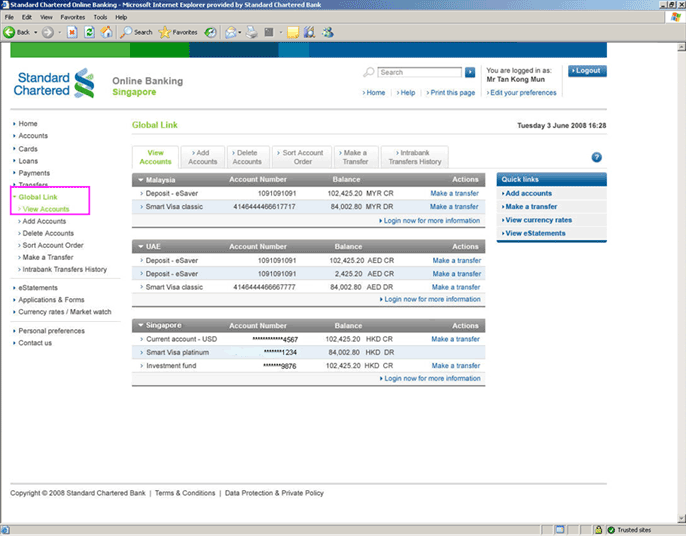Switch to Delete Accounts tab
Viewport: 686px width, 536px height.
pos(247,157)
